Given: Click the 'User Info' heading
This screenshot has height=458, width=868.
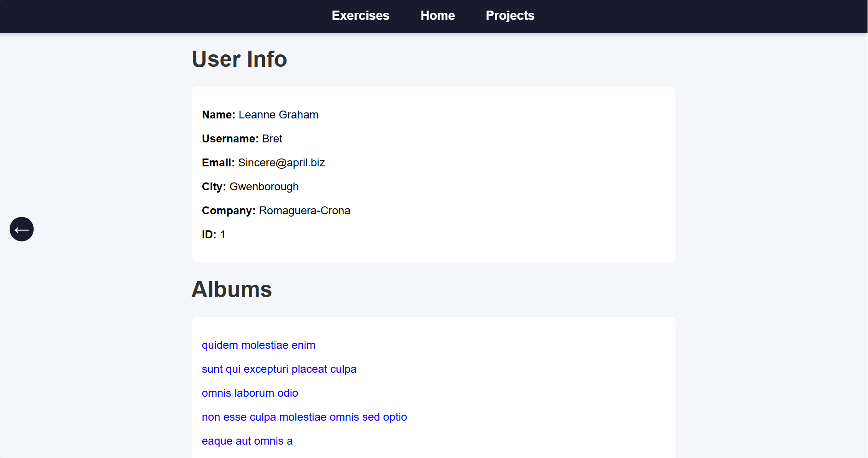Looking at the screenshot, I should coord(239,59).
